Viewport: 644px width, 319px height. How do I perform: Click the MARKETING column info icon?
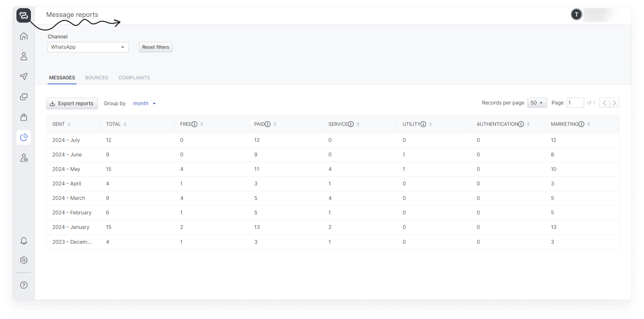point(581,124)
